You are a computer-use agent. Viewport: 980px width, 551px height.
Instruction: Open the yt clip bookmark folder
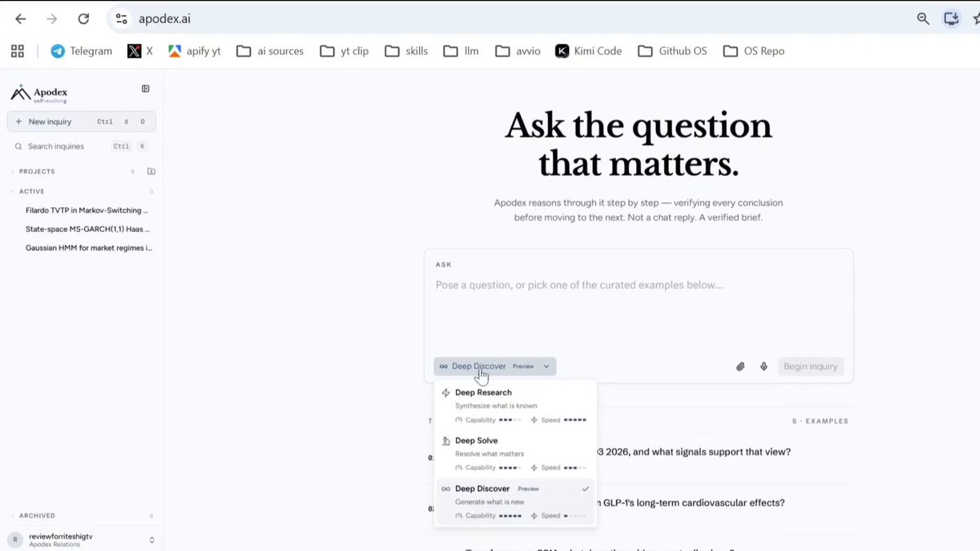point(345,51)
